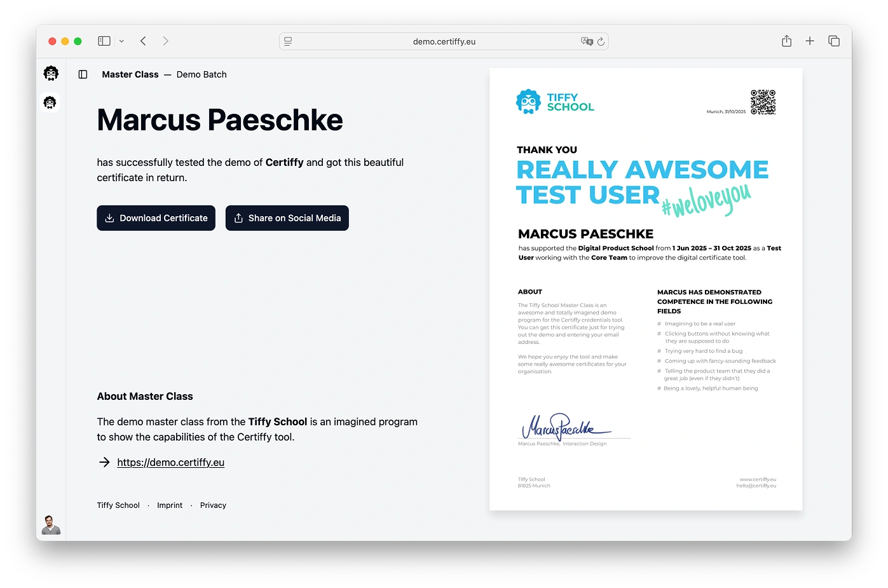Click the Tiffy School logo on the certificate

coord(554,101)
